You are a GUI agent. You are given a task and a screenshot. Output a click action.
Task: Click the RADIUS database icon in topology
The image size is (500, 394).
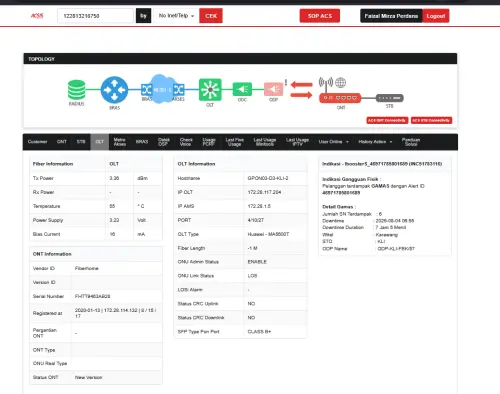(x=76, y=90)
